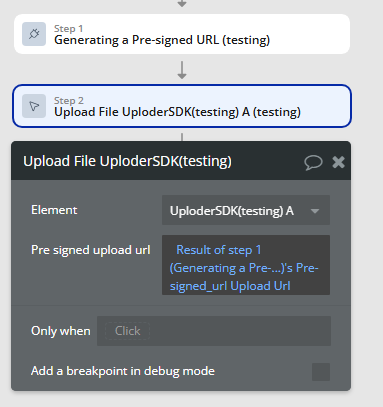Click the 'Add a breakpoint in debug mode' label
The image size is (383, 407).
coord(123,371)
